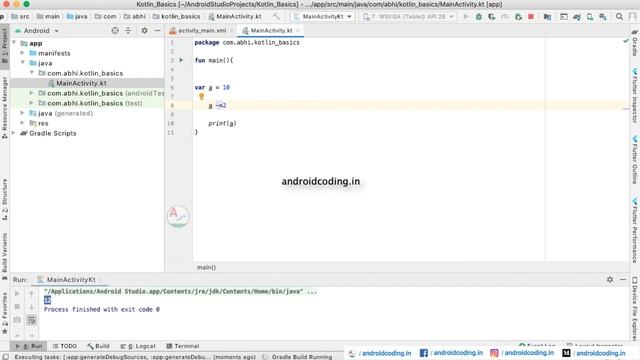Open Flutter Performance side panel
Viewport: 640px width, 360px height.
[635, 231]
